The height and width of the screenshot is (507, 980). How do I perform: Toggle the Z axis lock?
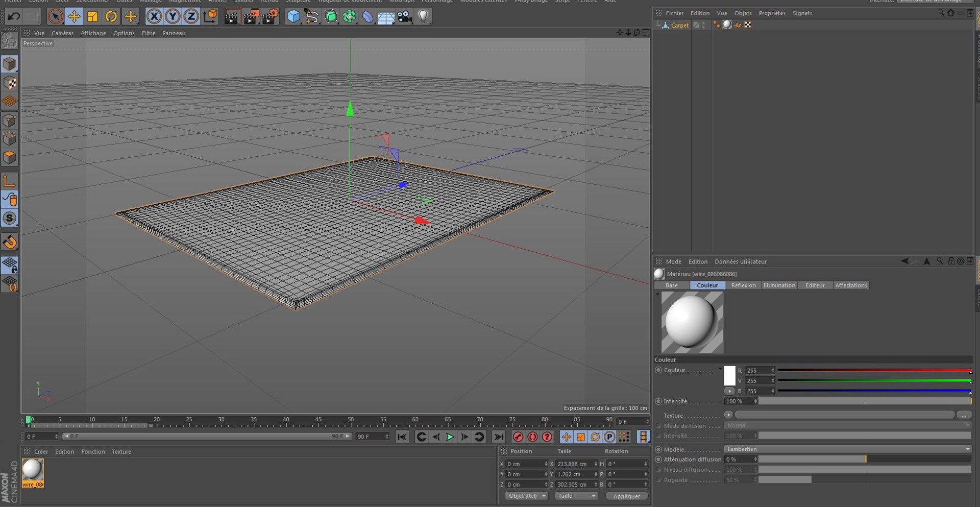(x=191, y=16)
